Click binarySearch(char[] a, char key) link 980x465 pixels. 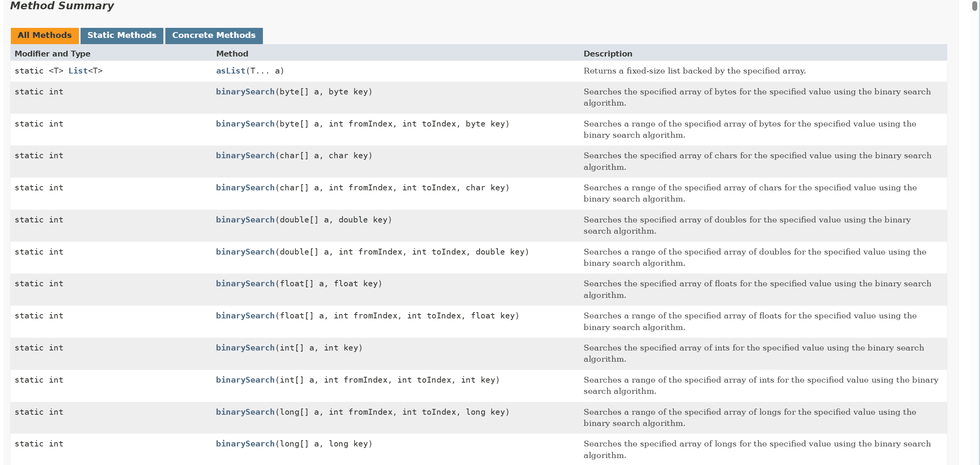tap(245, 156)
